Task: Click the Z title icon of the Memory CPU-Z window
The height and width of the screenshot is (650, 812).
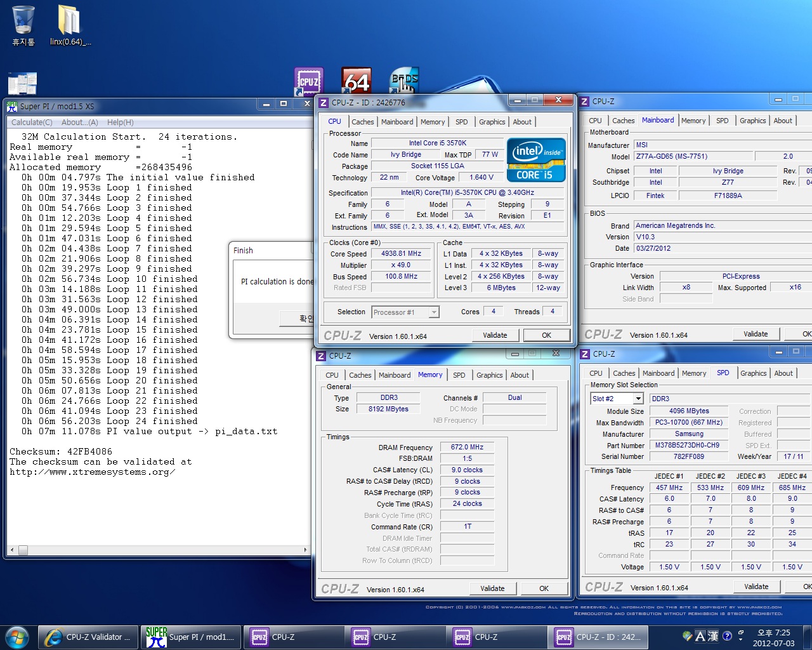Action: pyautogui.click(x=321, y=355)
